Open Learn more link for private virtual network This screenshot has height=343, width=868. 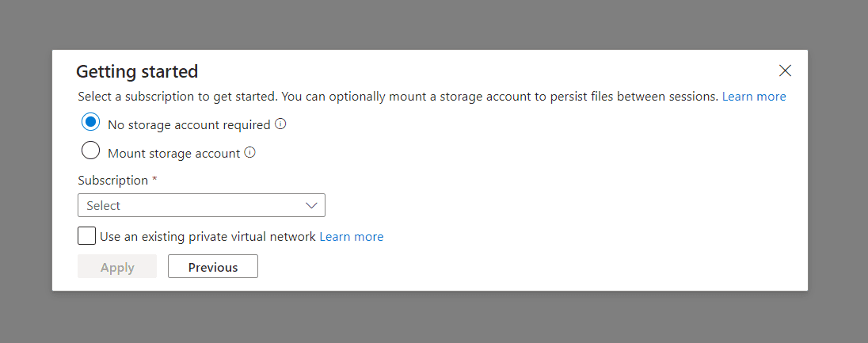tap(351, 236)
